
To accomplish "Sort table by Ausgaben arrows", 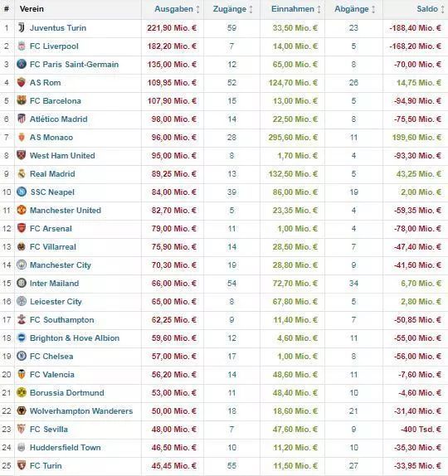I will [197, 9].
